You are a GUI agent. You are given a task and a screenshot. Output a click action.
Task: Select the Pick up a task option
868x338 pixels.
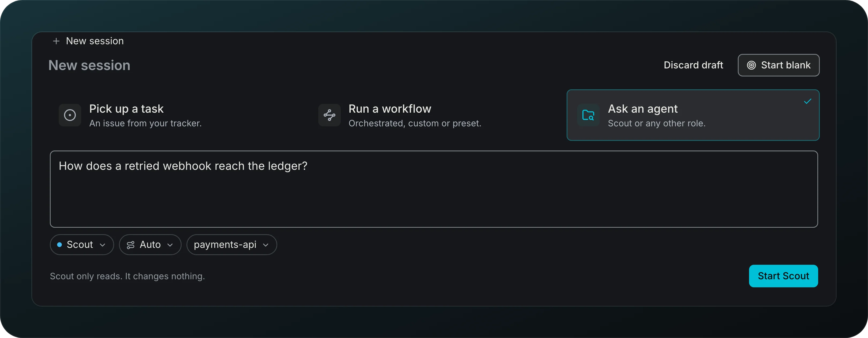[x=179, y=115]
